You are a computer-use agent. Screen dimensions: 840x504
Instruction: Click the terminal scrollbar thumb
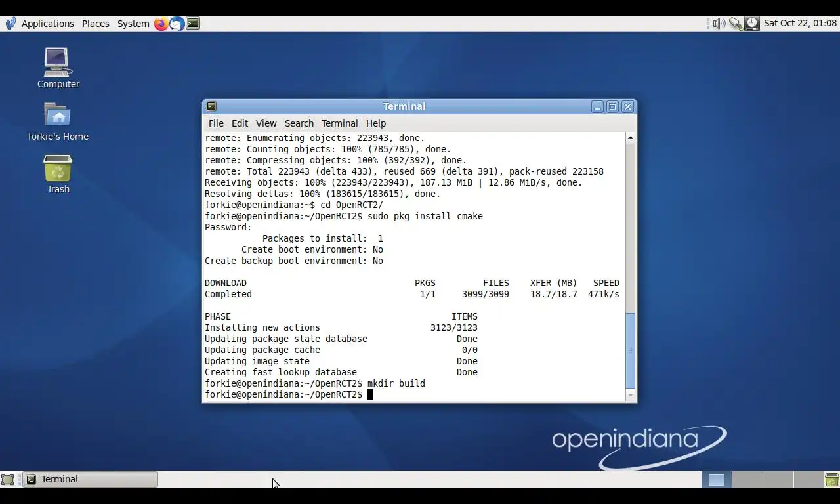point(631,350)
